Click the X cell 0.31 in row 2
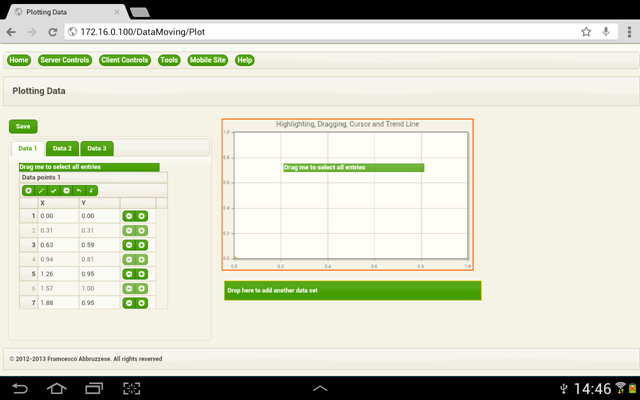640x400 pixels. point(58,231)
